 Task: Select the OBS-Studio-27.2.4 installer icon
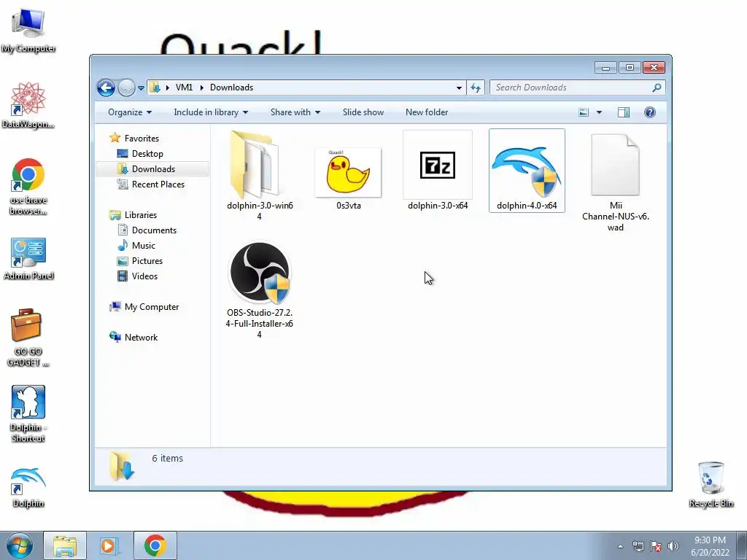[x=260, y=273]
